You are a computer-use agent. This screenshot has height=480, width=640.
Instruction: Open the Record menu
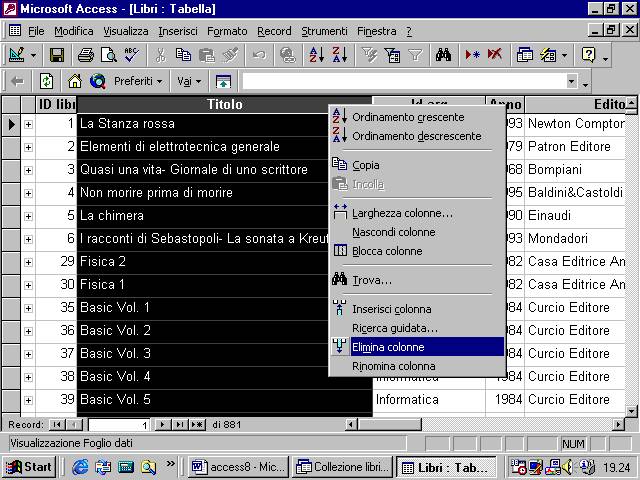coord(274,31)
